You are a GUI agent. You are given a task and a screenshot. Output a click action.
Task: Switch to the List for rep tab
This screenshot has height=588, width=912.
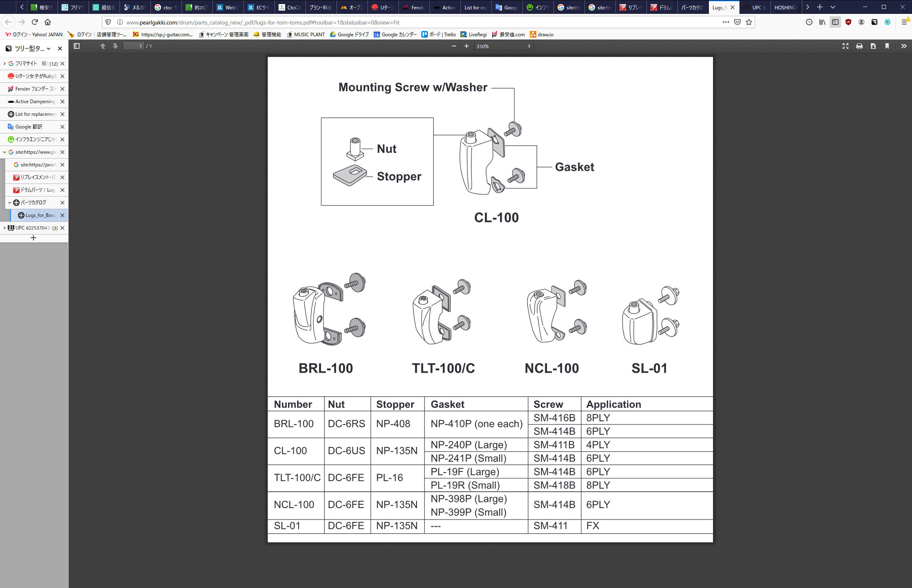click(x=475, y=7)
